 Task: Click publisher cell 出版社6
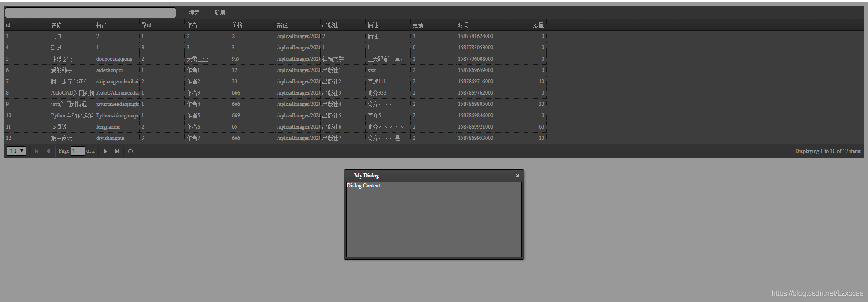coord(343,127)
